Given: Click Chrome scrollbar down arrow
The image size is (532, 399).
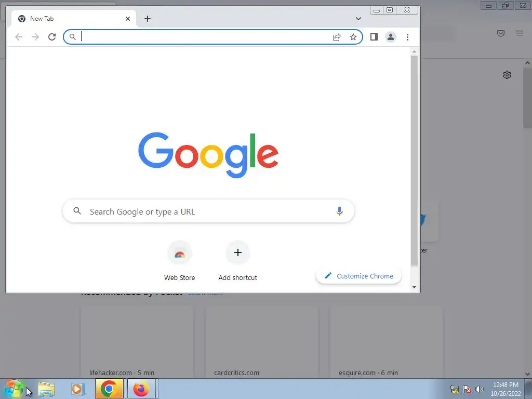Looking at the screenshot, I should coord(414,287).
